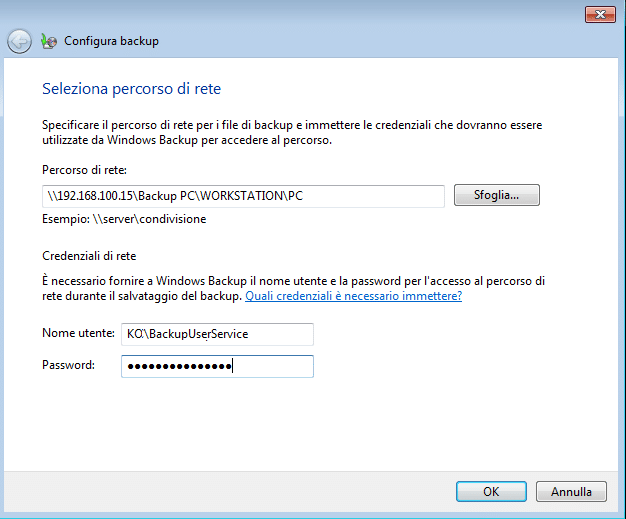Screen dimensions: 626x519
Task: Click into the Nome utente text box
Action: coord(217,334)
